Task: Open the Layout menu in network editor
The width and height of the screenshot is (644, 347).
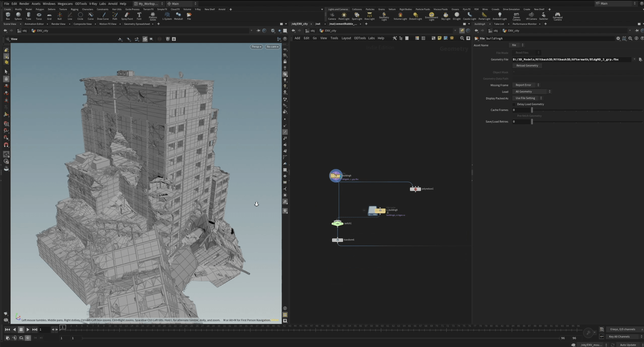Action: [346, 38]
